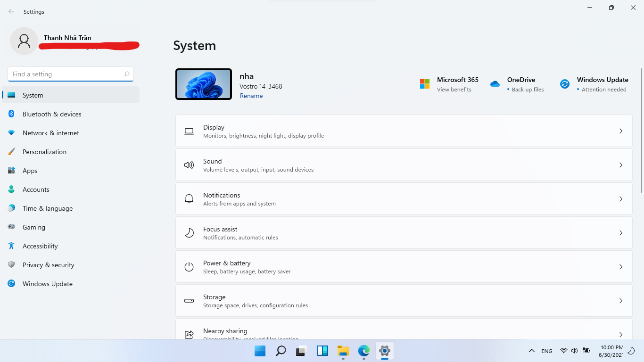
Task: Open Power & battery via its chevron
Action: [621, 267]
